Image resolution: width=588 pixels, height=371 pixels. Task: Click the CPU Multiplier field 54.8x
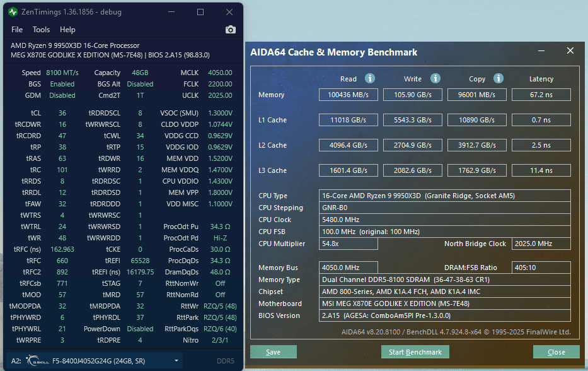coord(349,244)
